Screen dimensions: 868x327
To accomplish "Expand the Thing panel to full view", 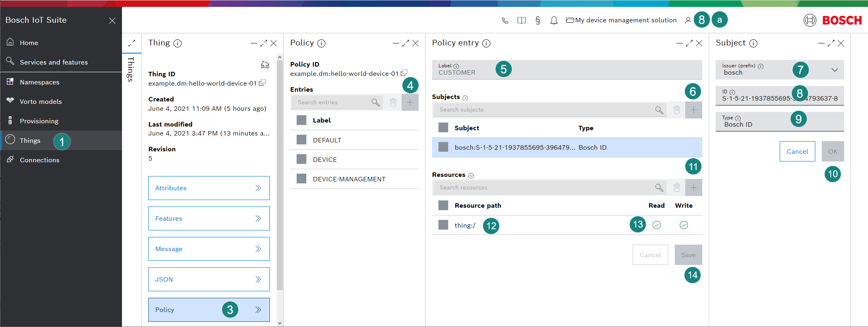I will (x=264, y=43).
